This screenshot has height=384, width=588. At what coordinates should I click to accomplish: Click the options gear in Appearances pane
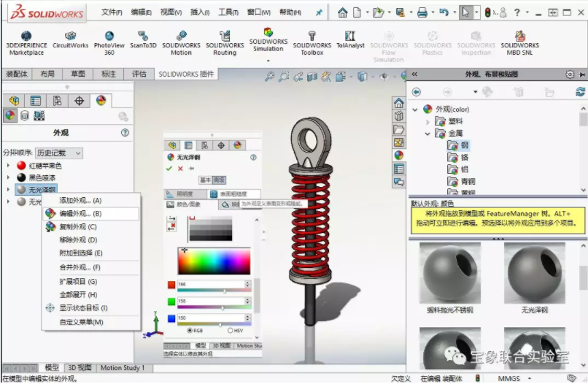coord(570,74)
